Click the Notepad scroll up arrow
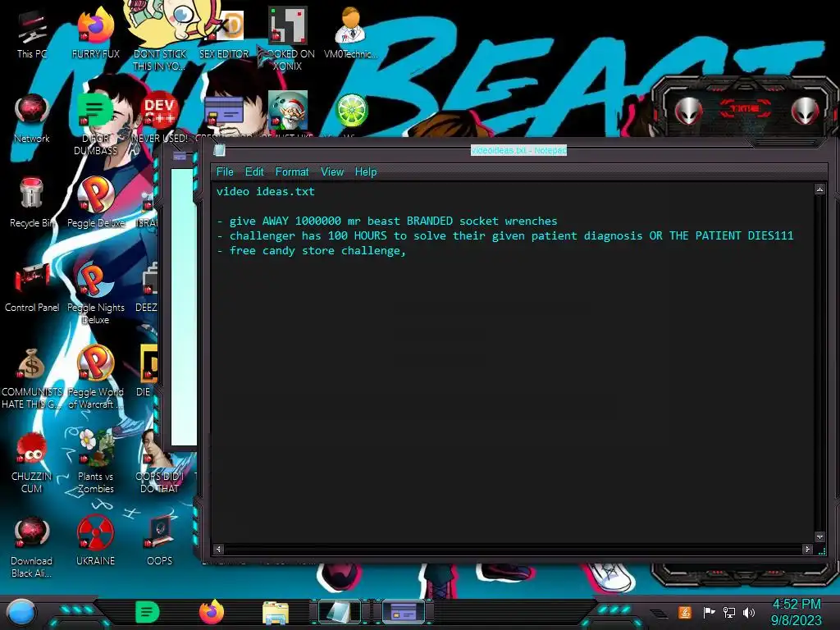The image size is (840, 630). [819, 189]
